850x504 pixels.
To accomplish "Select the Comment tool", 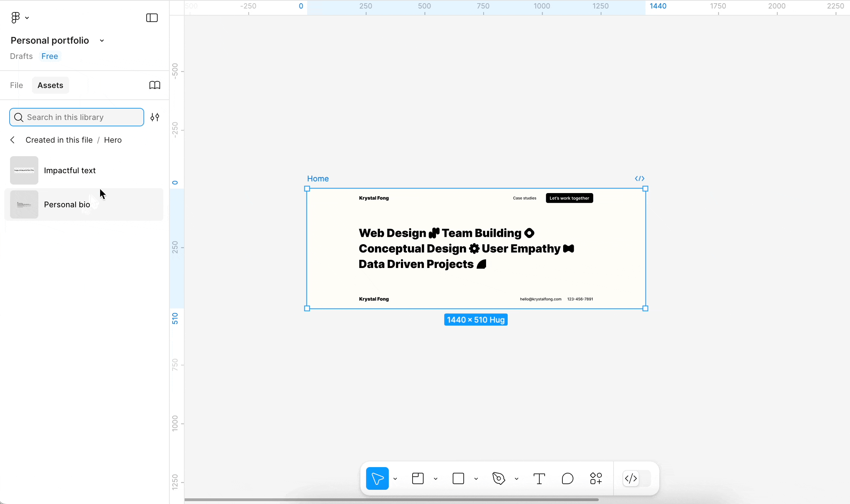I will point(568,478).
